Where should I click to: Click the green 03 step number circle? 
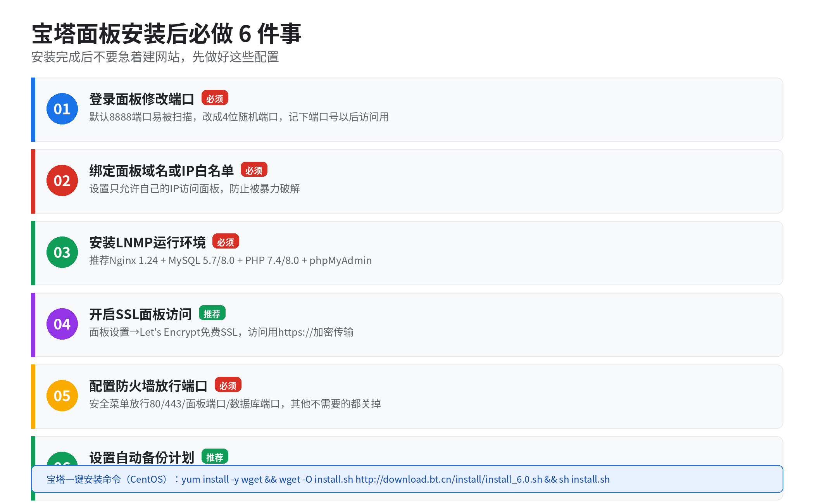pos(62,252)
